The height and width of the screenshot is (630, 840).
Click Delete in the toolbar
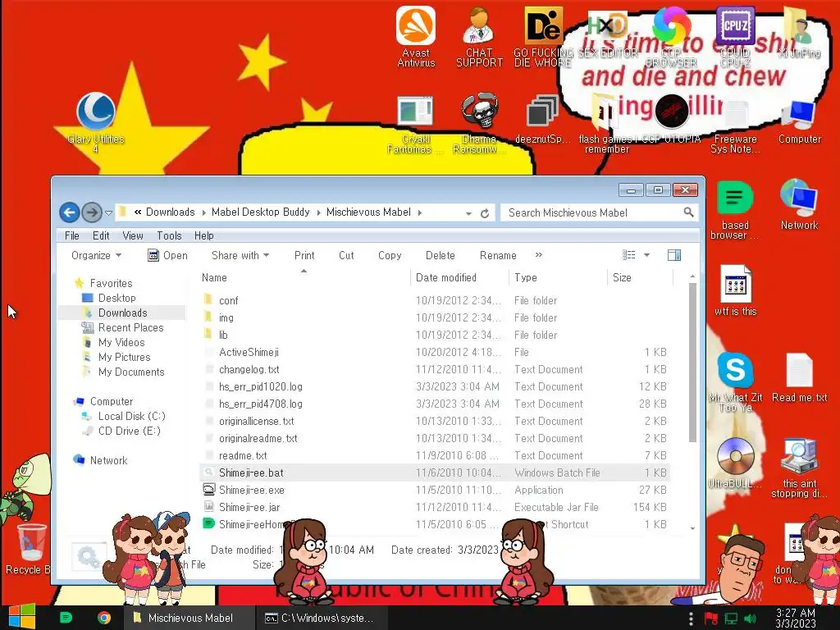pyautogui.click(x=440, y=256)
